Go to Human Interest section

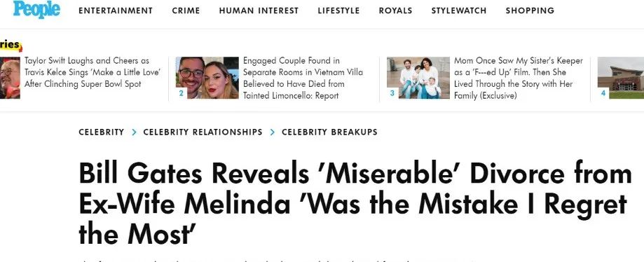(259, 11)
